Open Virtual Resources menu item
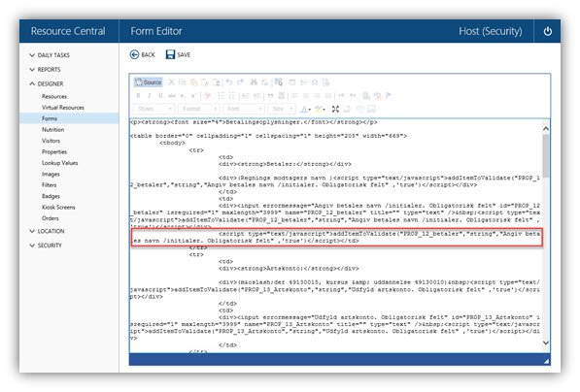This screenshot has width=580, height=392. pos(63,108)
